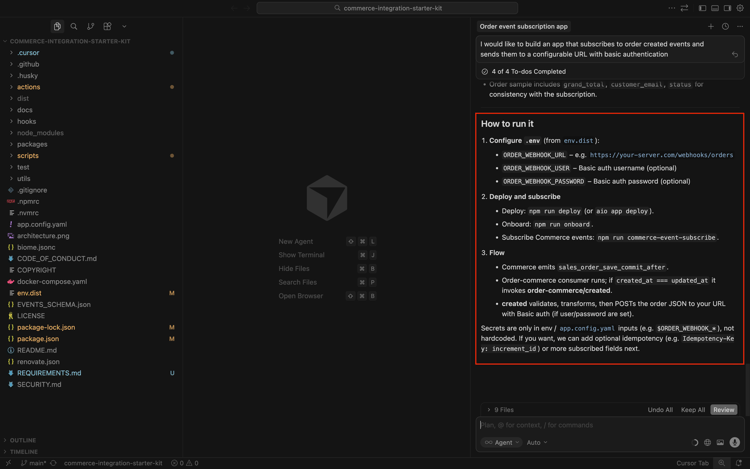Expand the 4 of 4 To-dos Completed row
Viewport: 750px width, 469px height.
tap(610, 71)
